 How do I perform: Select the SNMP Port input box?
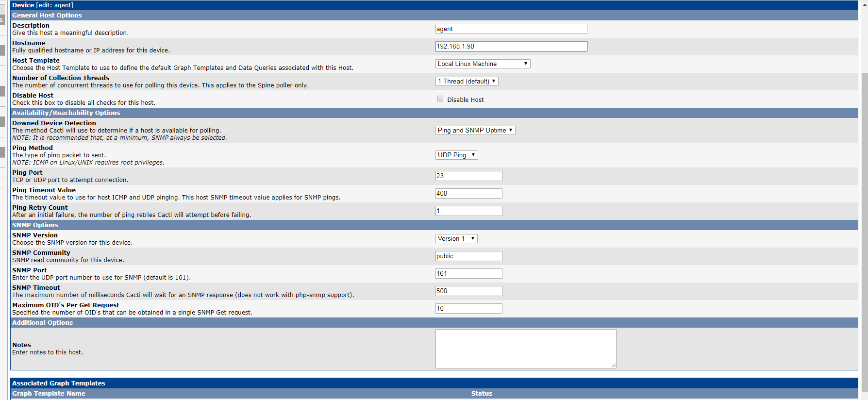[x=468, y=274]
